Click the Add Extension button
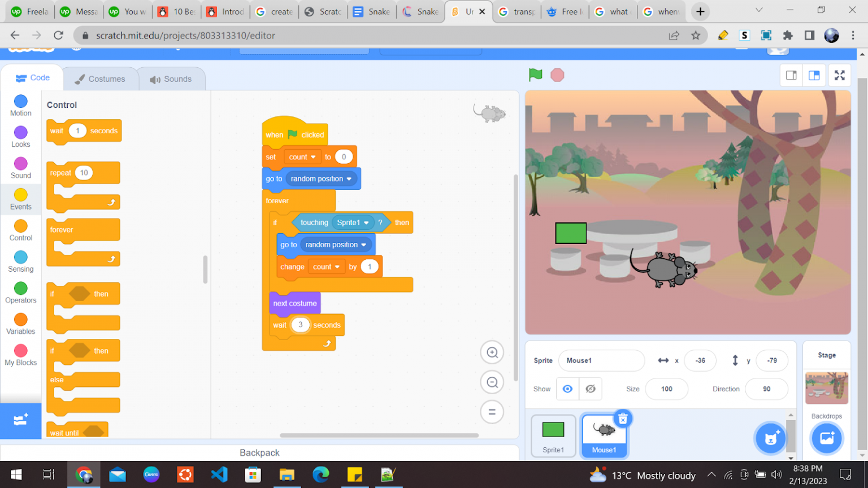 (20, 421)
